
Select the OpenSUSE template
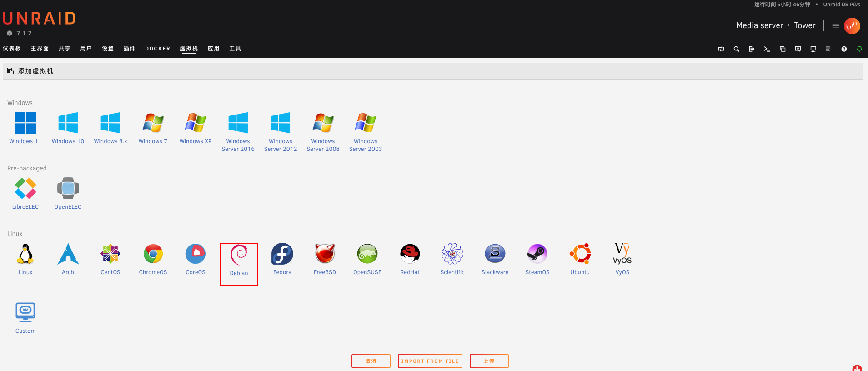367,259
